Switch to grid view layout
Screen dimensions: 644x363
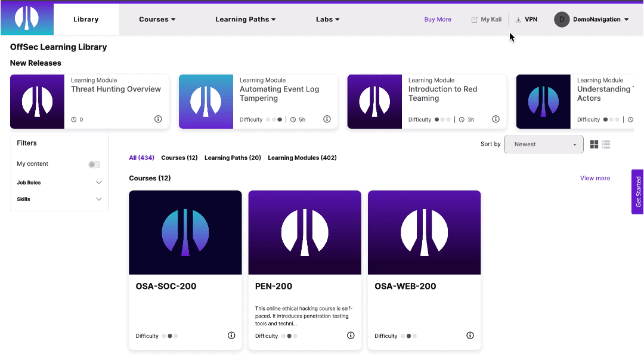pos(594,144)
